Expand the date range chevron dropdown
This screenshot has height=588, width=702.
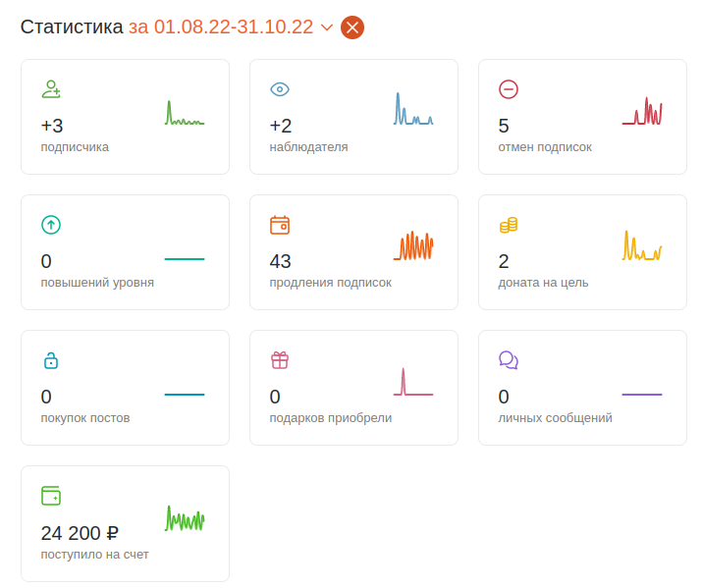tap(327, 27)
